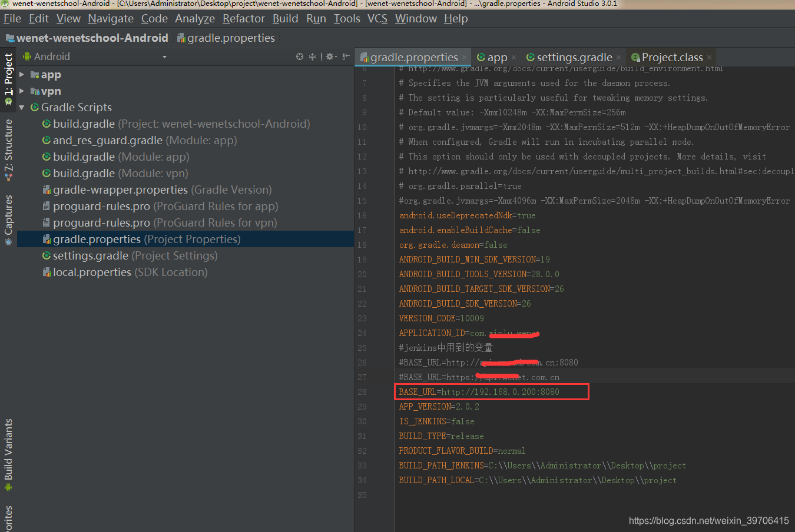Expand the vpn module node
The height and width of the screenshot is (532, 795).
click(22, 91)
